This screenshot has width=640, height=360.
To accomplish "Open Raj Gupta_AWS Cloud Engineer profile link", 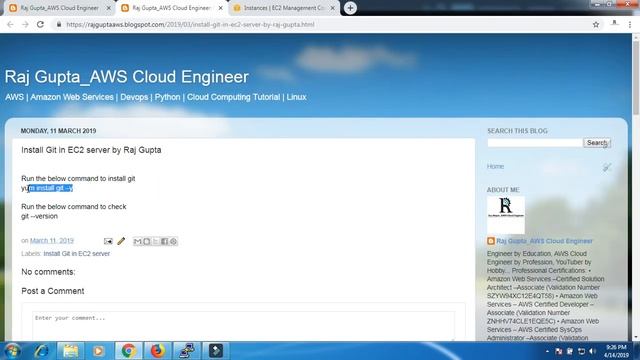I will pos(544,241).
